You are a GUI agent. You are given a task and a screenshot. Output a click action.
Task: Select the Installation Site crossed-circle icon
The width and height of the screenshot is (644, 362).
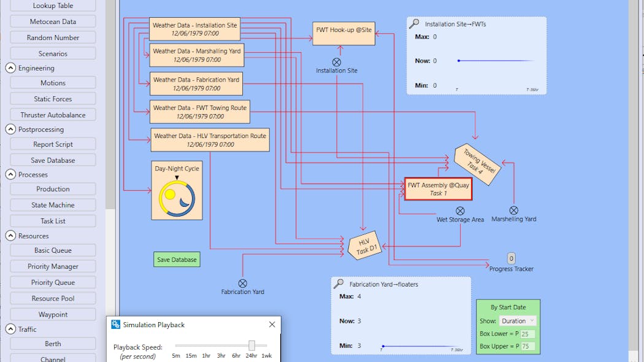click(x=336, y=61)
